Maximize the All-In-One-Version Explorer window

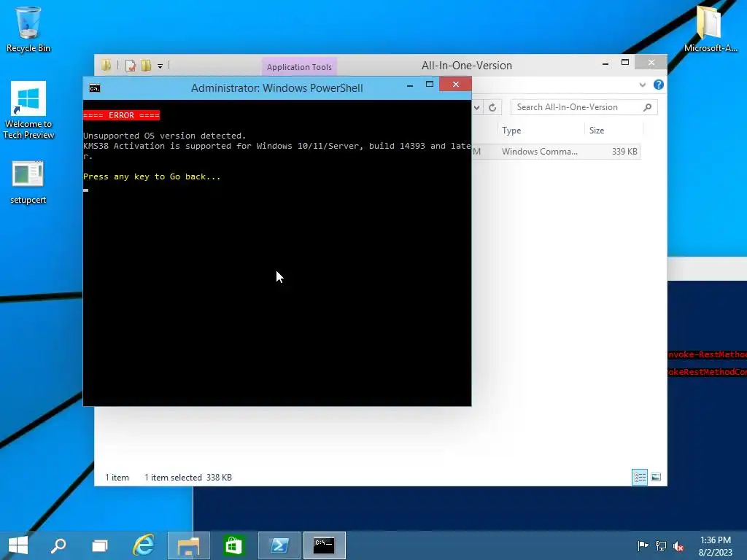click(625, 63)
